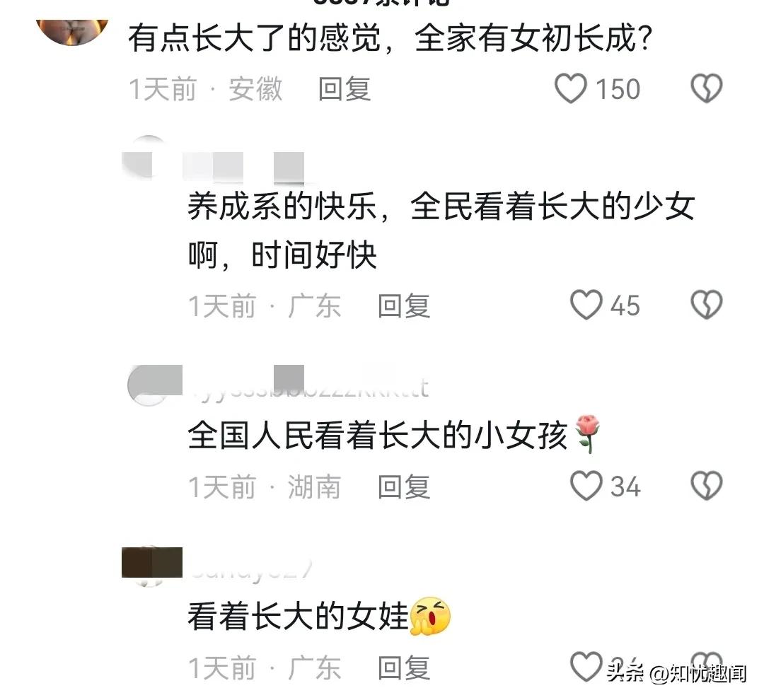This screenshot has height=700, width=764.
Task: Open username above 看着长大的女娃 comment
Action: [250, 568]
